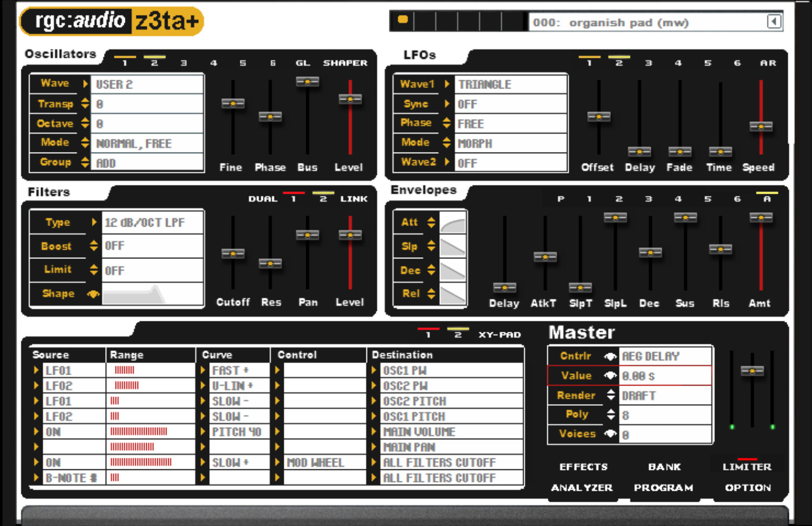Viewport: 812px width, 526px height.
Task: Click the eye icon next to Master Cntrlr
Action: 610,356
